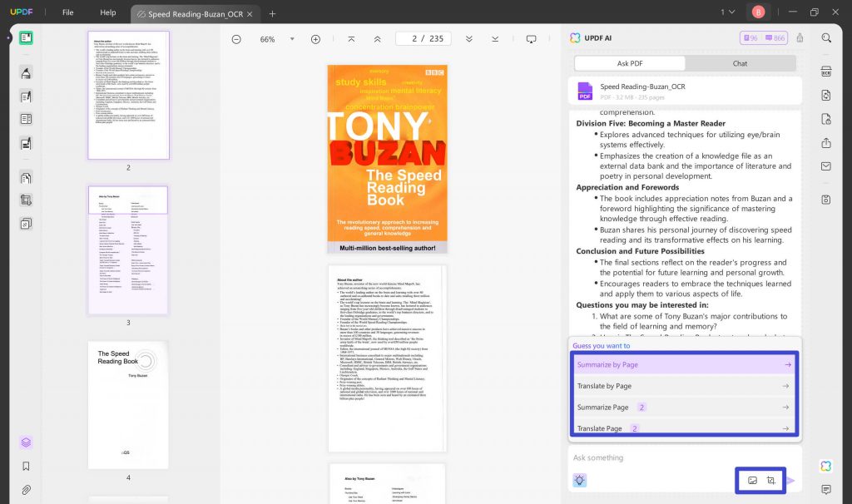Open the search icon in right sidebar
852x504 pixels.
pos(828,37)
